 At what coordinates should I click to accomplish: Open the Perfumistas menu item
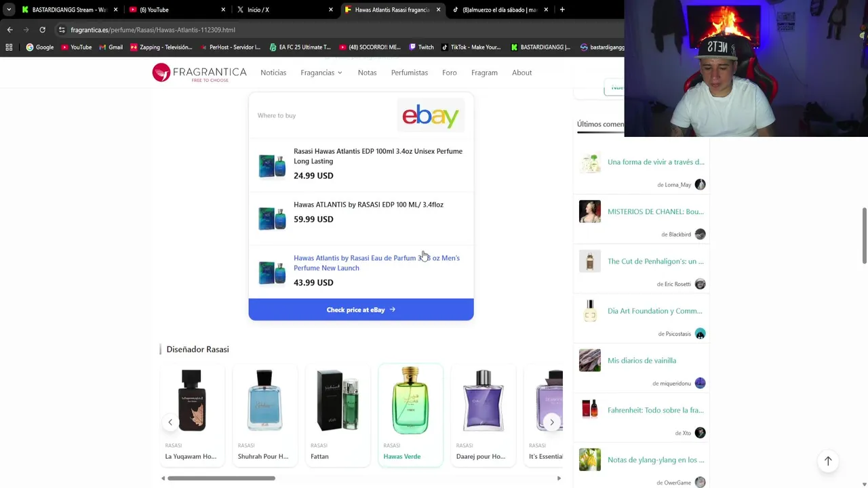409,73
